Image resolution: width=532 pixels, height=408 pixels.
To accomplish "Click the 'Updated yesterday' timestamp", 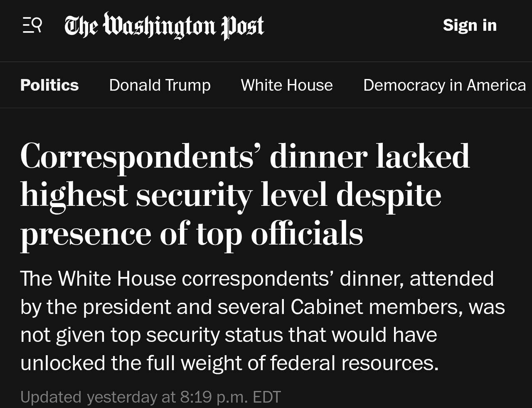I will (150, 397).
